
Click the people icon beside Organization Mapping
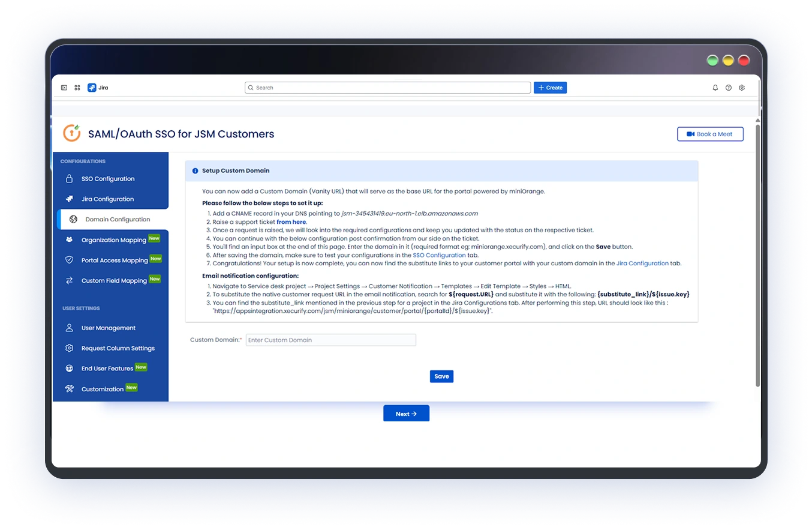pyautogui.click(x=69, y=239)
